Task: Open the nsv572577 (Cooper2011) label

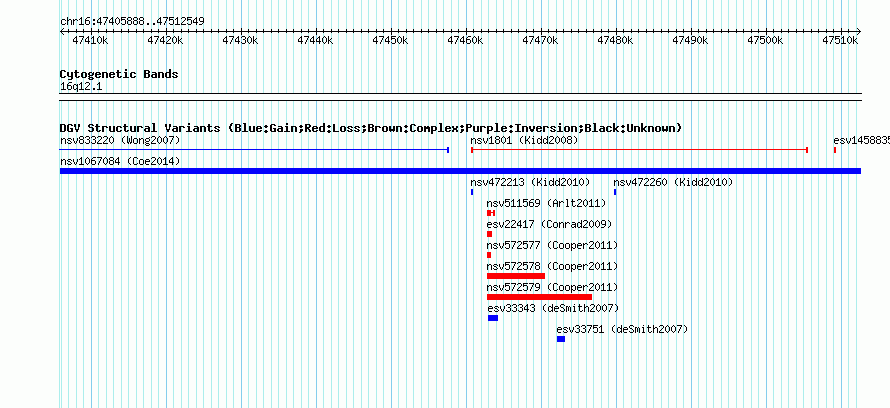Action: point(552,245)
